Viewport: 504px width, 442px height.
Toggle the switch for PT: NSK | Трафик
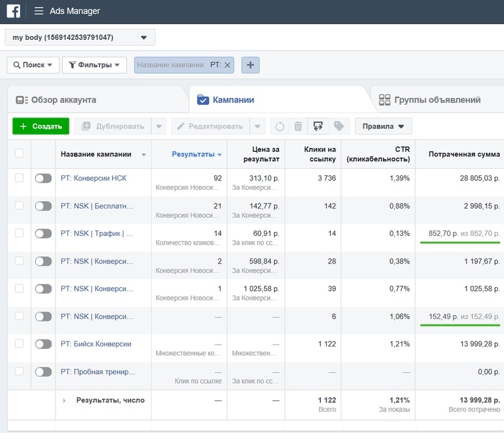click(x=43, y=233)
